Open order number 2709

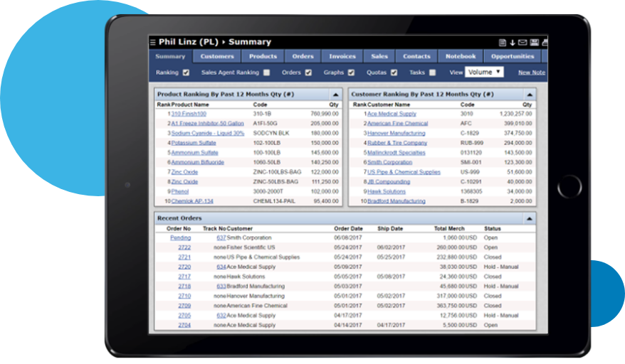184,306
